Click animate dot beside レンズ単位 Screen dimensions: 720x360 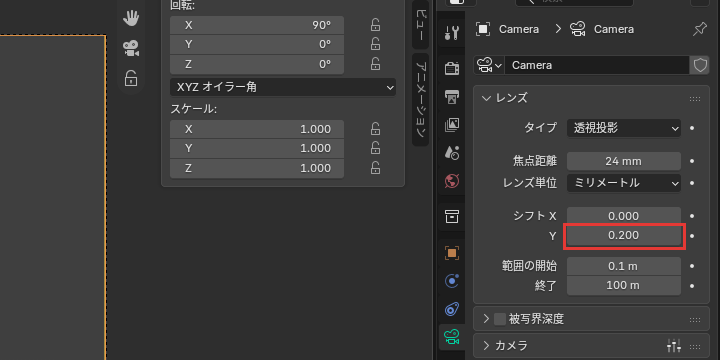tap(692, 183)
